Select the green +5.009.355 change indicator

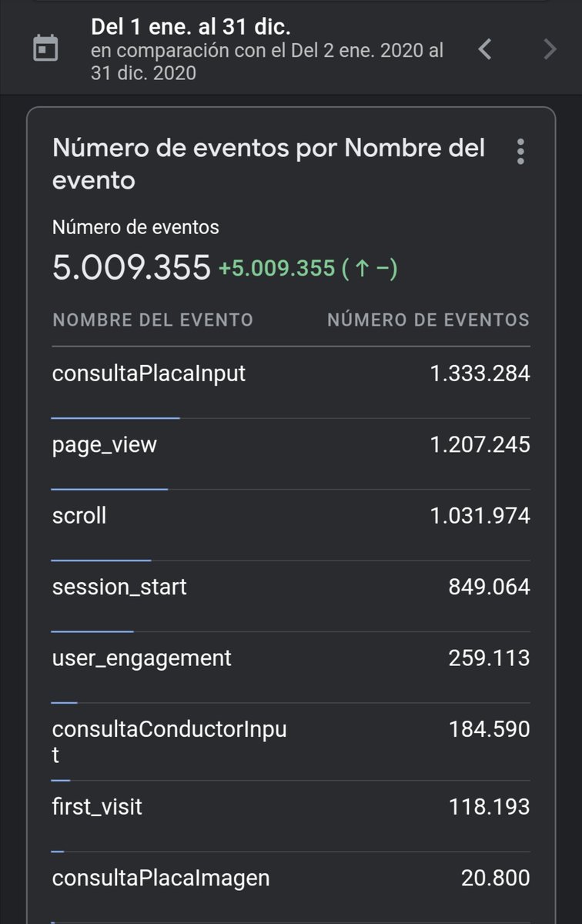pyautogui.click(x=308, y=269)
